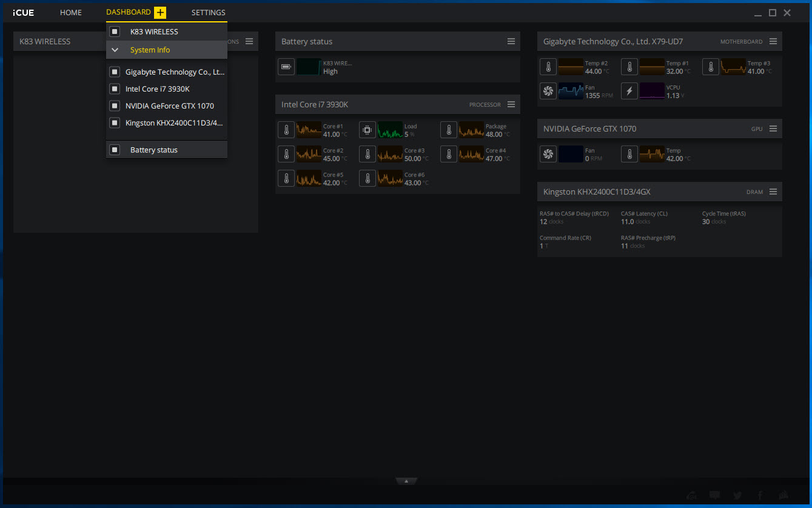Image resolution: width=812 pixels, height=508 pixels.
Task: Toggle the NVIDIA GeForce GTX 1070 checkbox
Action: [115, 106]
